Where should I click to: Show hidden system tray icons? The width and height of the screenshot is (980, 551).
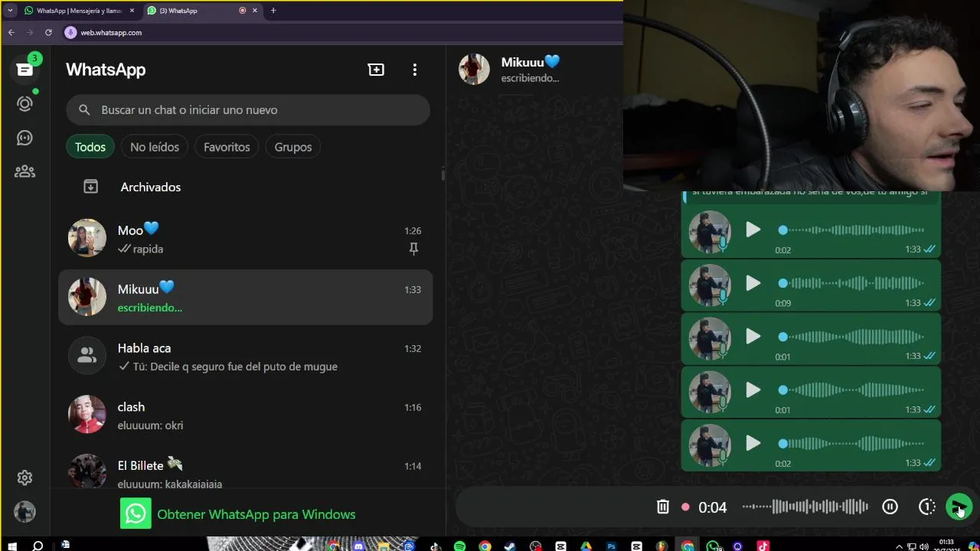900,546
